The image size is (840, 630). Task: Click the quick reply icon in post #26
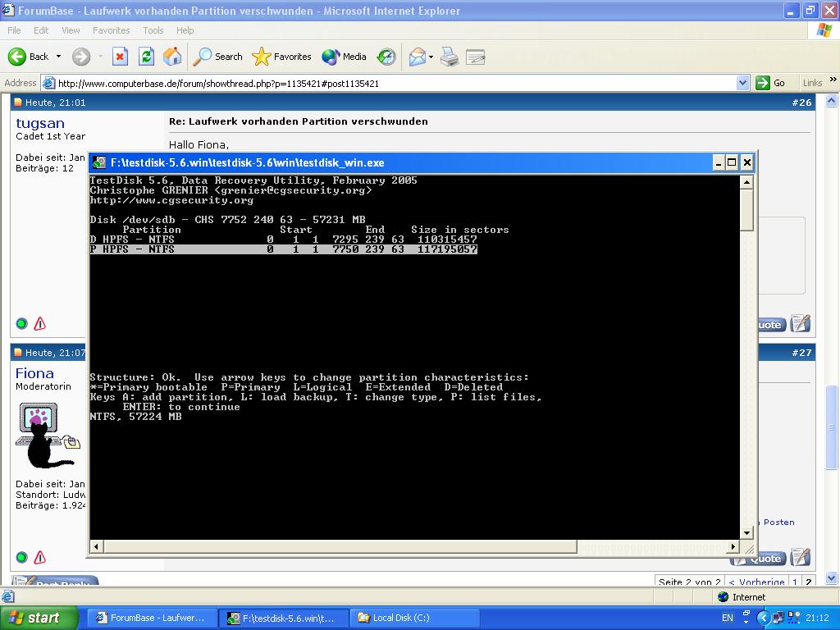pos(801,323)
